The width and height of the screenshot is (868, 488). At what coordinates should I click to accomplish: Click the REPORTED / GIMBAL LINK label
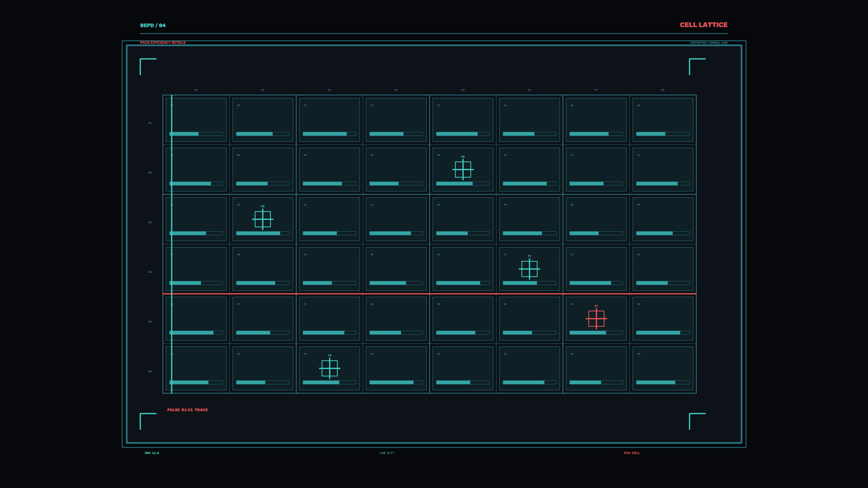[709, 43]
